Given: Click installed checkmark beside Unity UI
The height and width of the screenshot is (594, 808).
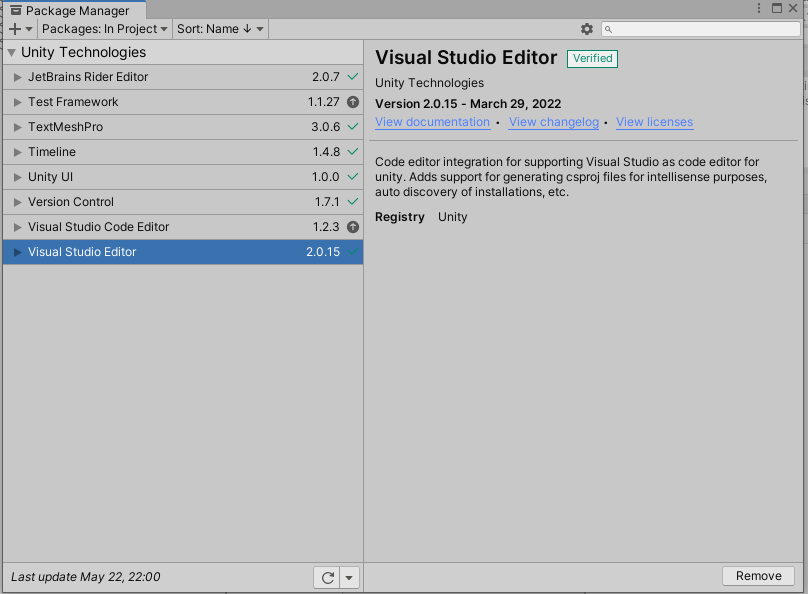Looking at the screenshot, I should [x=352, y=177].
